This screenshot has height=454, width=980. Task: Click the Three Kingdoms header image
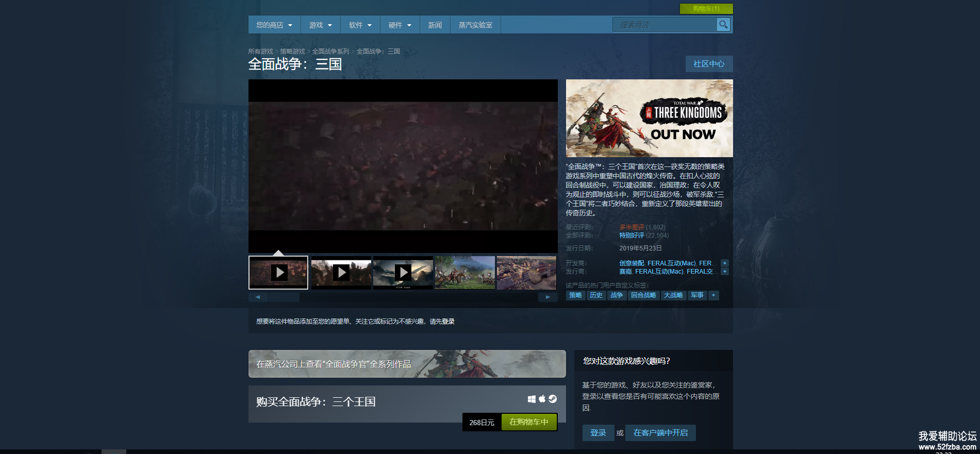(x=650, y=118)
